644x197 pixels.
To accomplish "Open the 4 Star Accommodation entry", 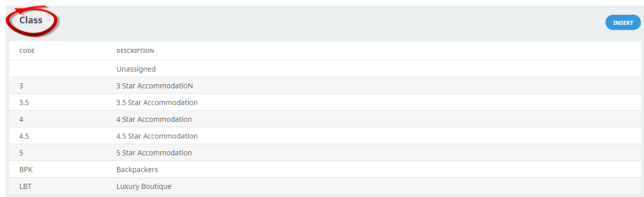I will tap(325, 119).
